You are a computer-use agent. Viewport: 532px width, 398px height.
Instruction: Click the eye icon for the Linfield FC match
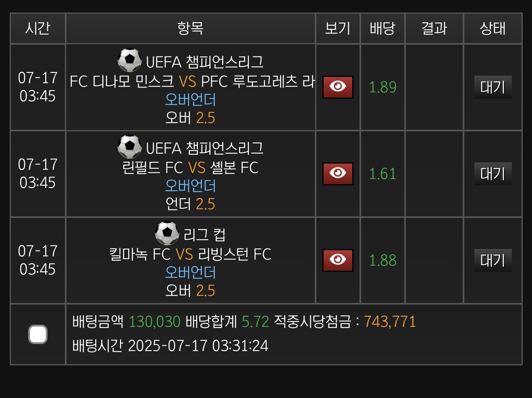pos(338,174)
